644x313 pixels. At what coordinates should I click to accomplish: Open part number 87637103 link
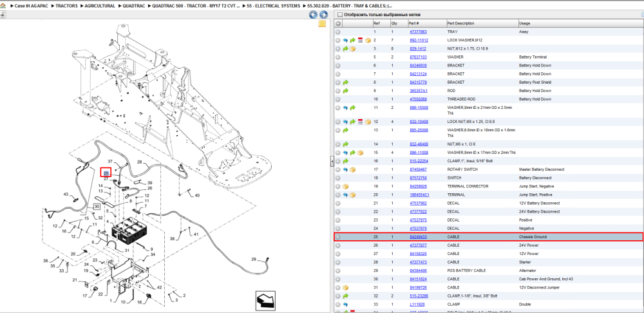coord(418,57)
